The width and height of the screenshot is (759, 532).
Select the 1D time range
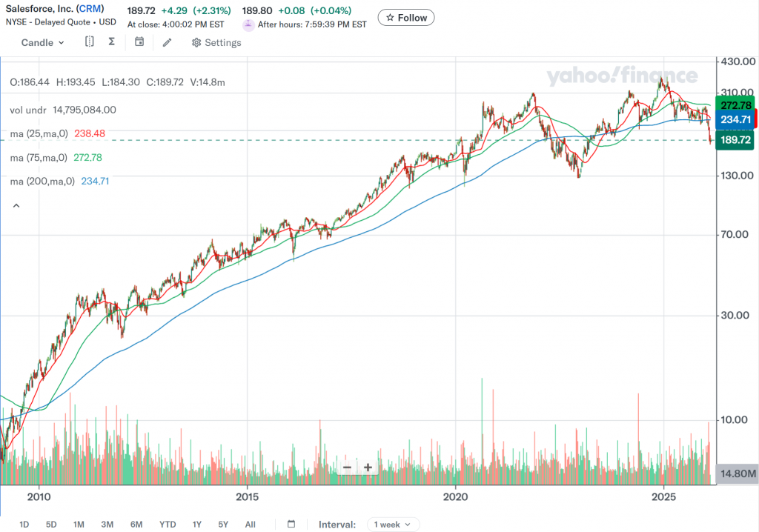point(24,524)
